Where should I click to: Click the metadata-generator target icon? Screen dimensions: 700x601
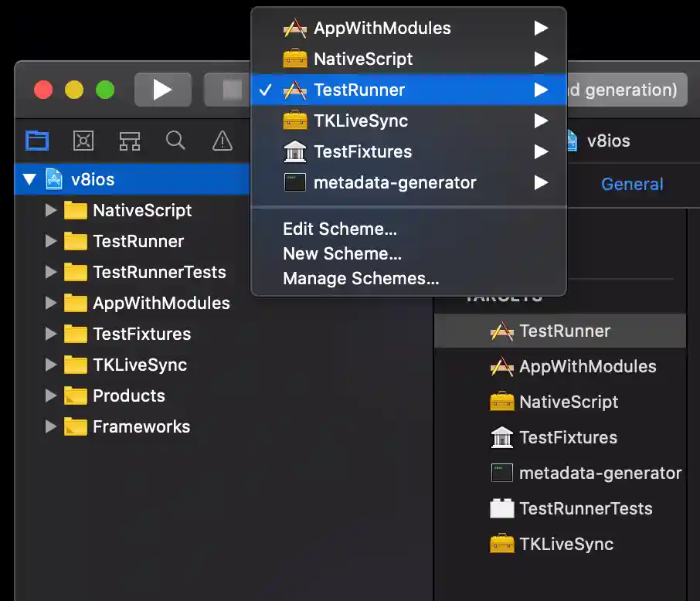pos(501,473)
